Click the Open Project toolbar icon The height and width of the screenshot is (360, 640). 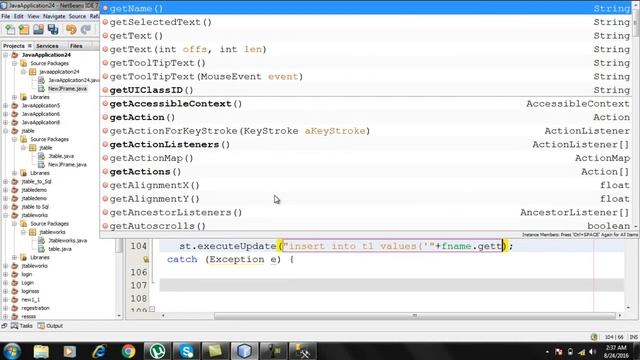38,29
